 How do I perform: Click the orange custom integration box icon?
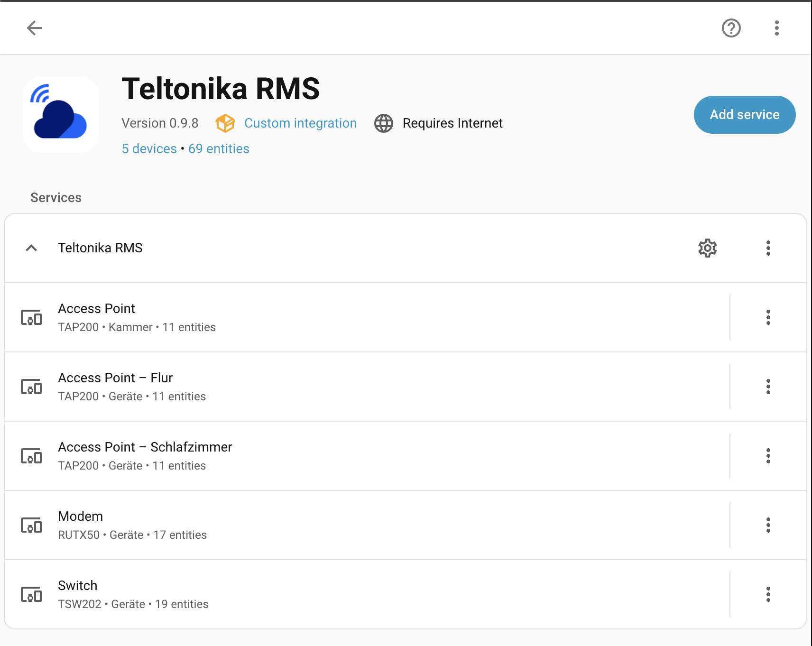tap(225, 123)
